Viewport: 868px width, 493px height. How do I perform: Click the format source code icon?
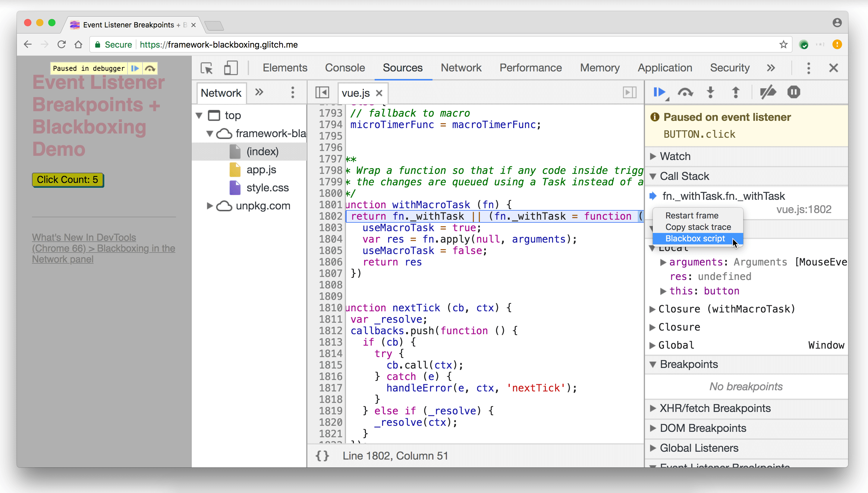tap(322, 455)
